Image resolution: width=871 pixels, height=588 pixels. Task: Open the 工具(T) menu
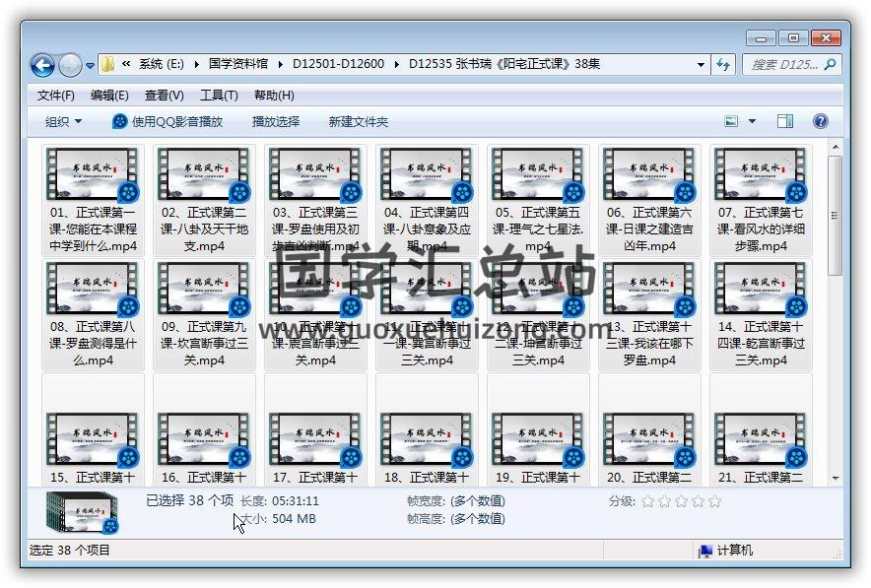click(219, 96)
